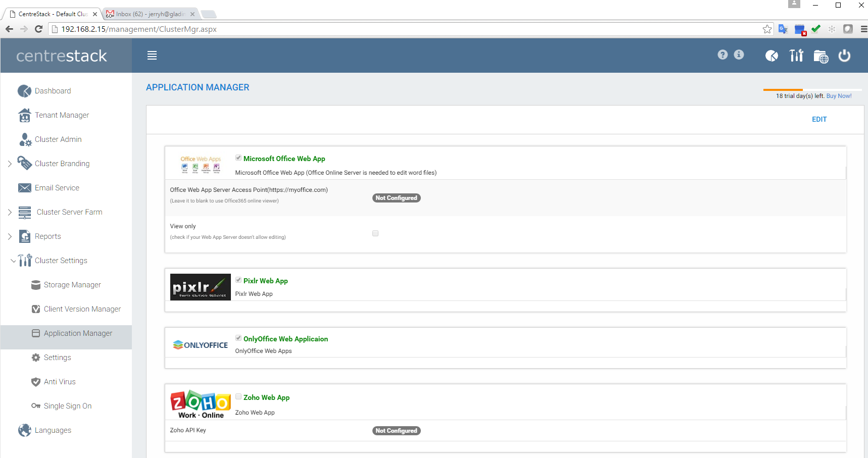Click the Zoho Web App title
Image resolution: width=868 pixels, height=458 pixels.
[x=267, y=397]
